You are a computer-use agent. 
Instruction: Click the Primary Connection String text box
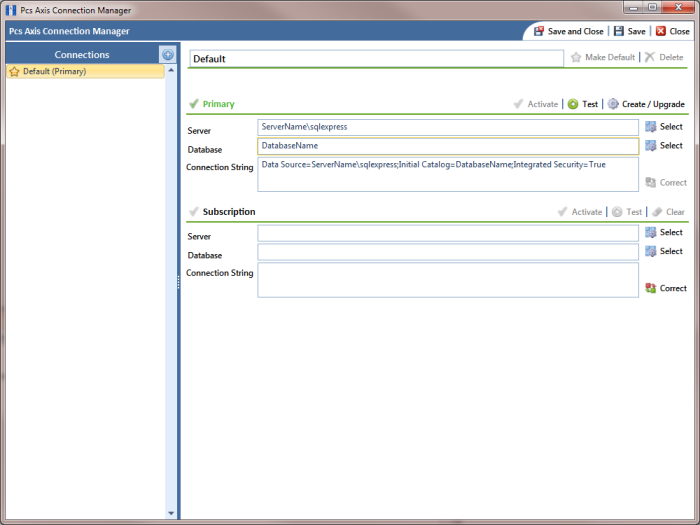click(448, 175)
